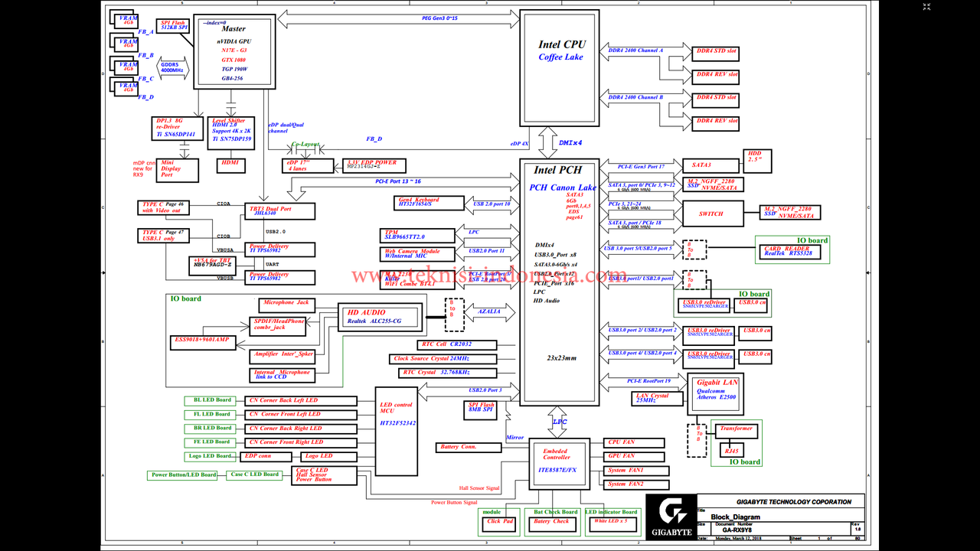Select the Master nVIDIA GPU block
This screenshot has width=980, height=551.
point(234,52)
